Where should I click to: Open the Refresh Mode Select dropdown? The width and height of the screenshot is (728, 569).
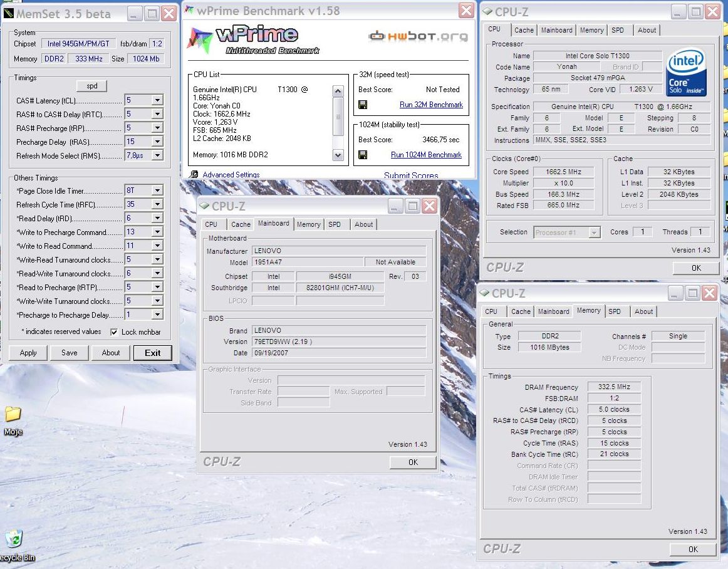(157, 155)
